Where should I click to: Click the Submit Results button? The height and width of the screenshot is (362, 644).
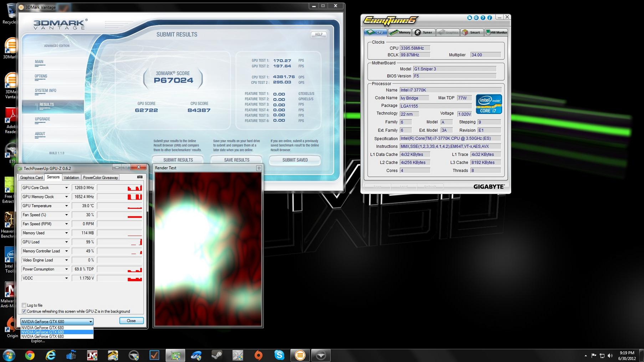point(178,160)
